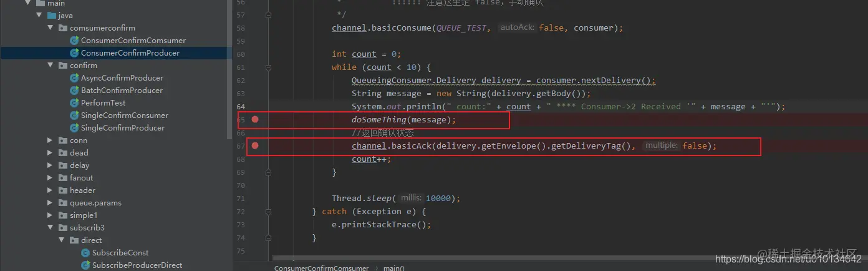This screenshot has height=271, width=868.
Task: Click the comsumerconfirm package folder icon
Action: [x=63, y=28]
